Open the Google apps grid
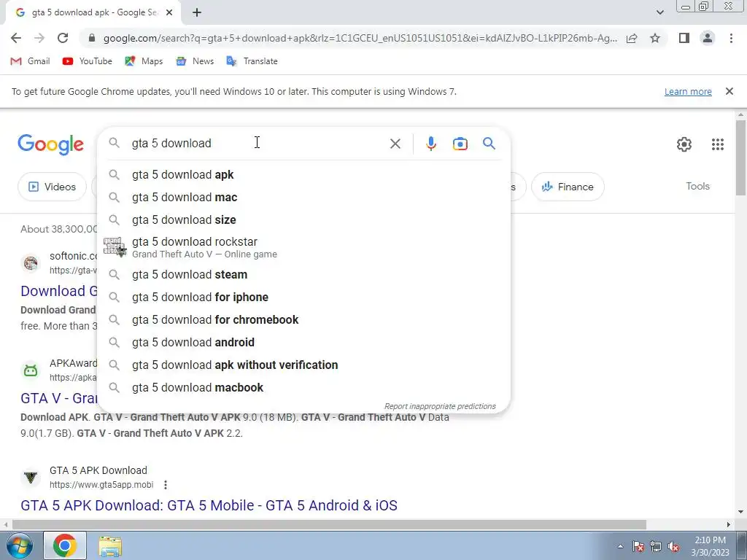The height and width of the screenshot is (560, 747). click(x=718, y=144)
